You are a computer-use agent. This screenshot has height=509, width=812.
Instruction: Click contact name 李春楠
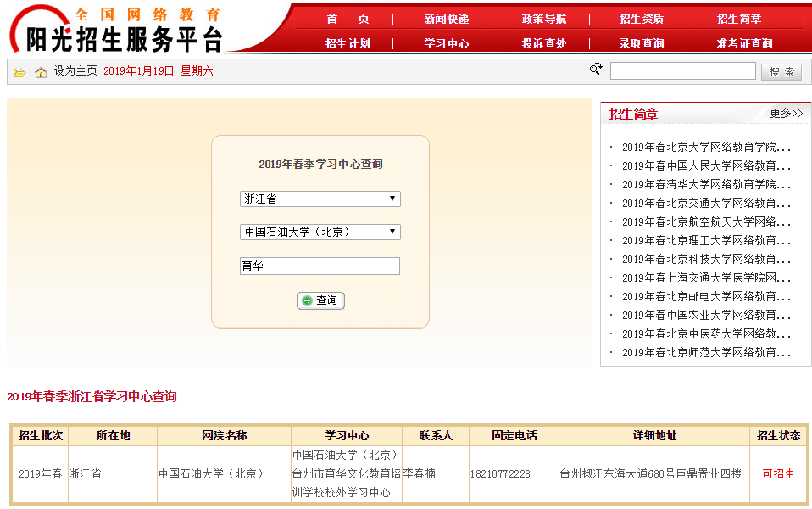(420, 473)
